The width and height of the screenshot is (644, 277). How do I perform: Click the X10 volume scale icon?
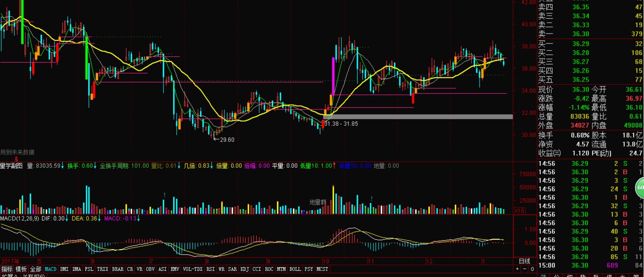tap(519, 211)
